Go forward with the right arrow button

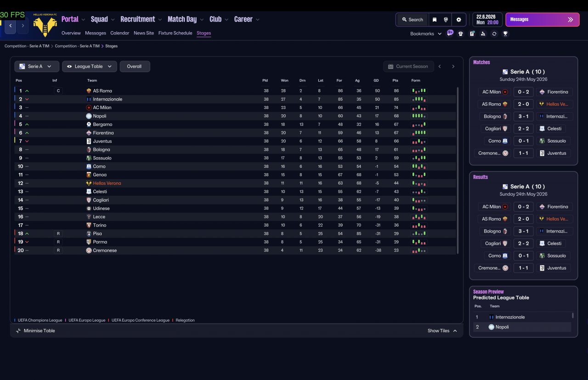click(23, 26)
